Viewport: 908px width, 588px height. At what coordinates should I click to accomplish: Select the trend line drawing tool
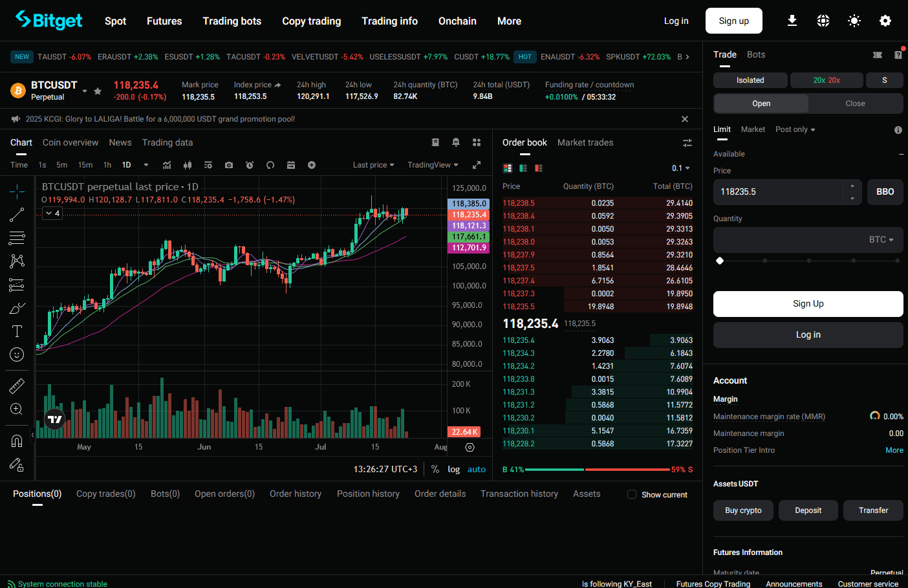(x=17, y=215)
